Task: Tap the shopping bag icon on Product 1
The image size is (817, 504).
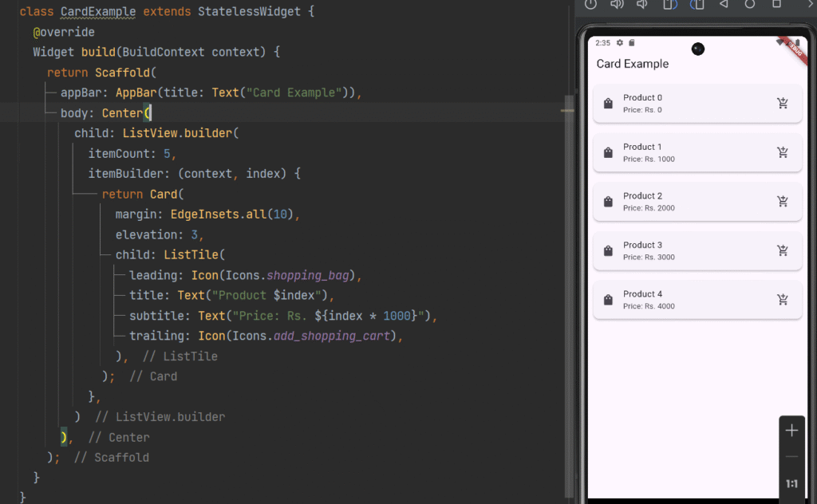Action: click(x=608, y=152)
